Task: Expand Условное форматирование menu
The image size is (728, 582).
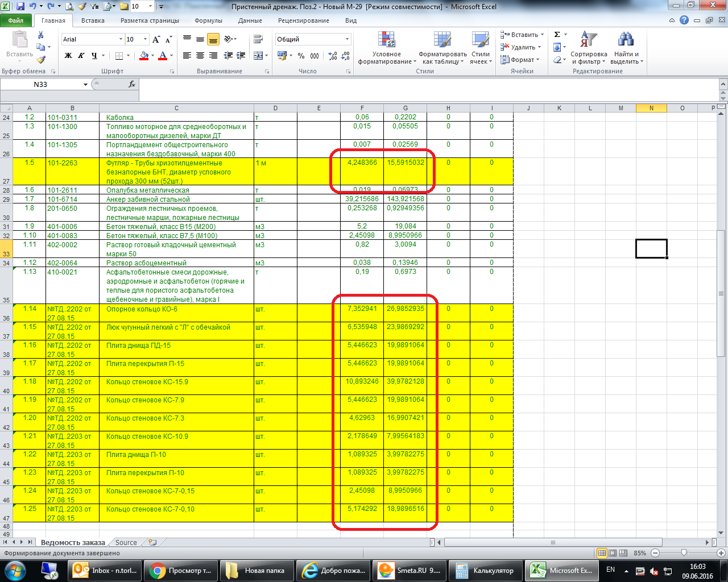Action: click(x=387, y=48)
